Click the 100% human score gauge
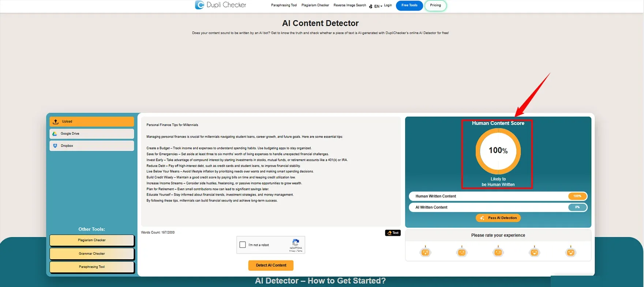Viewport: 644px width, 287px height. pos(498,151)
